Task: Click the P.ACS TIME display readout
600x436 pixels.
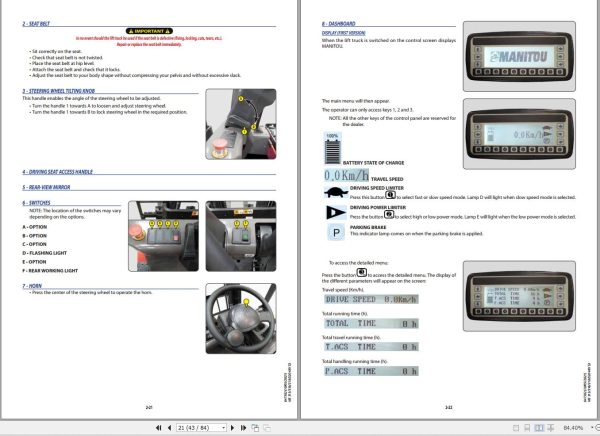Action: point(371,371)
